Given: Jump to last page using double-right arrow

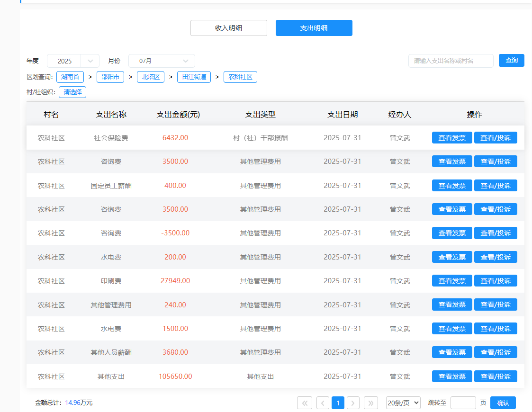Looking at the screenshot, I should click(x=370, y=403).
